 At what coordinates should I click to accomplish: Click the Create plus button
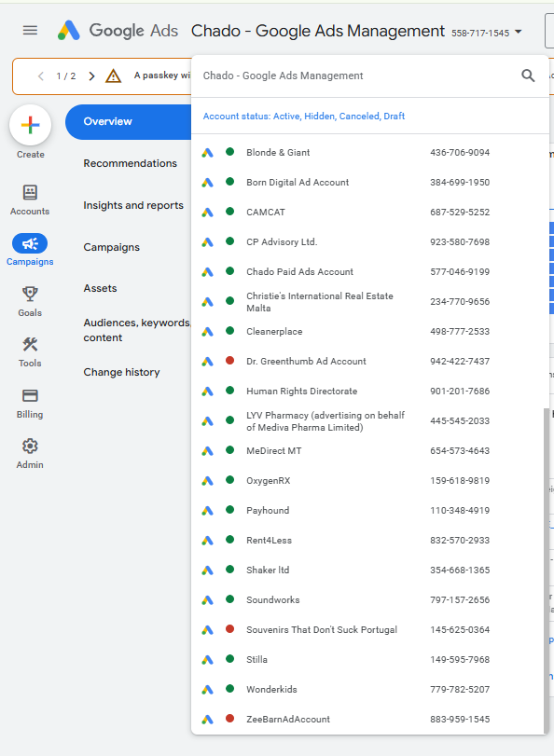[x=30, y=125]
